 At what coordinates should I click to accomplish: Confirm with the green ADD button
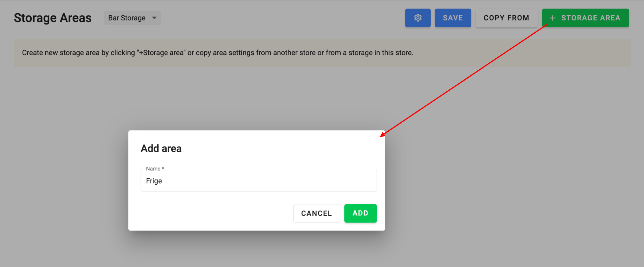coord(360,213)
